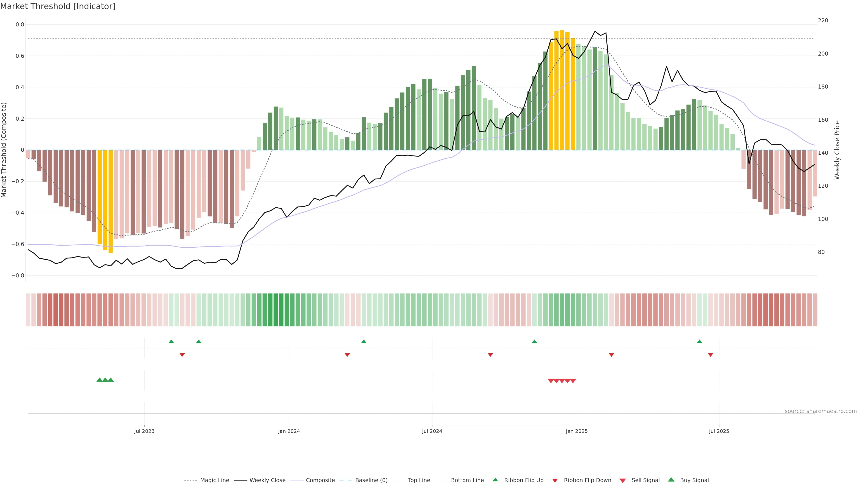Click the darkest green cell in the ribbon heatmap
This screenshot has height=488, width=868.
(276, 310)
